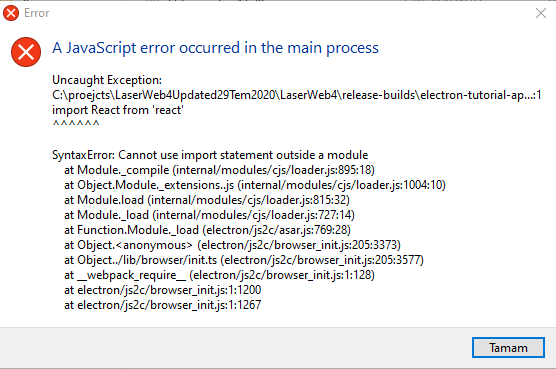The height and width of the screenshot is (369, 556).
Task: Click the 'at Object.<anonymous>' stack line
Action: click(232, 245)
